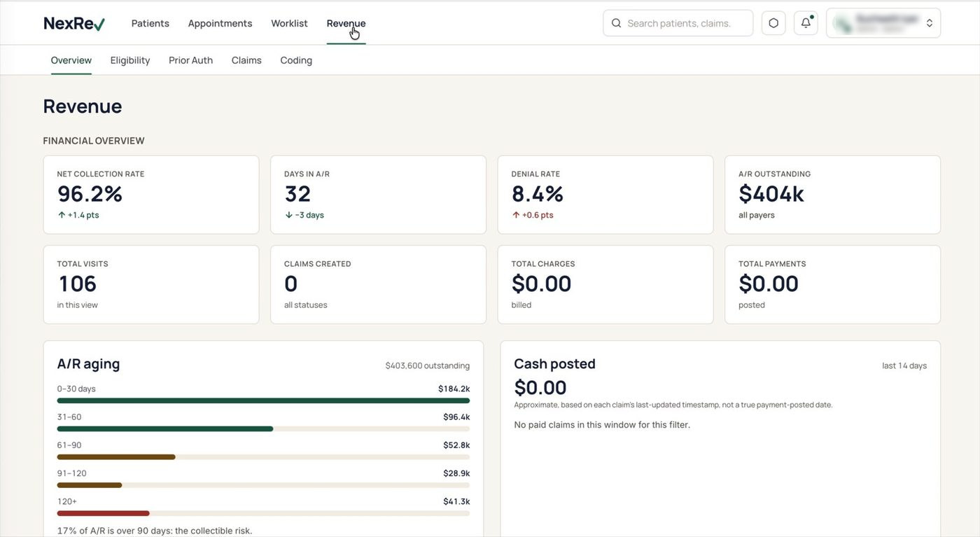Click the NexRev logo
This screenshot has width=980, height=537.
74,23
